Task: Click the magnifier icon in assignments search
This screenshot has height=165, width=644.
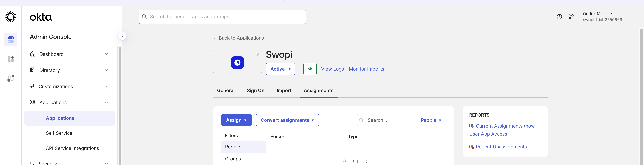Action: (x=362, y=120)
